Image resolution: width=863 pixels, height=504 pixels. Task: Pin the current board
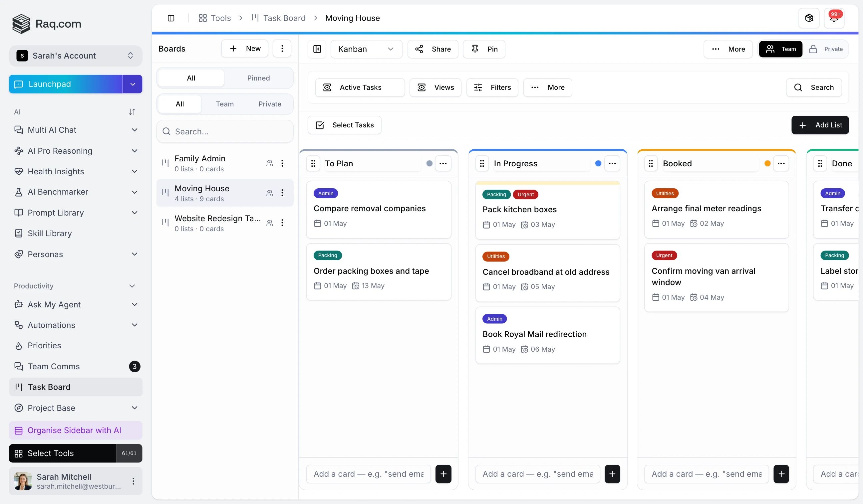[484, 49]
